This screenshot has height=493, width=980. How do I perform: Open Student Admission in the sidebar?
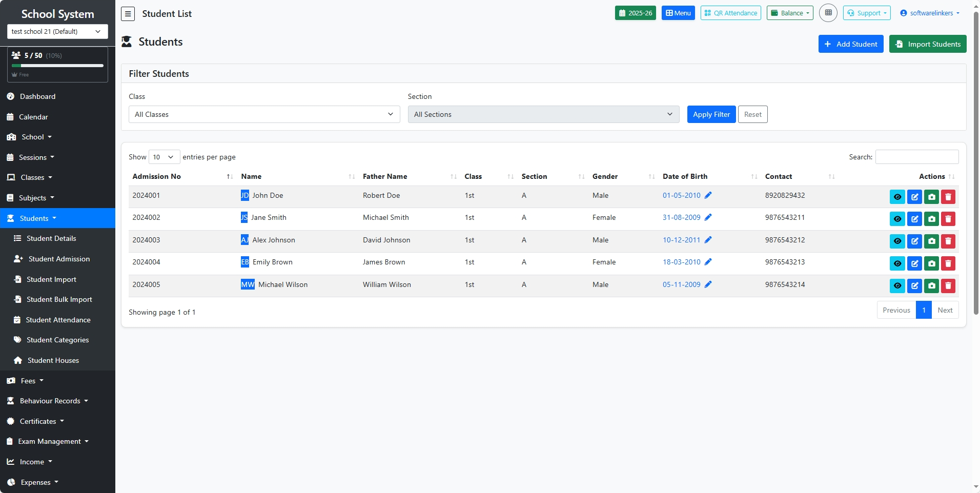point(59,259)
